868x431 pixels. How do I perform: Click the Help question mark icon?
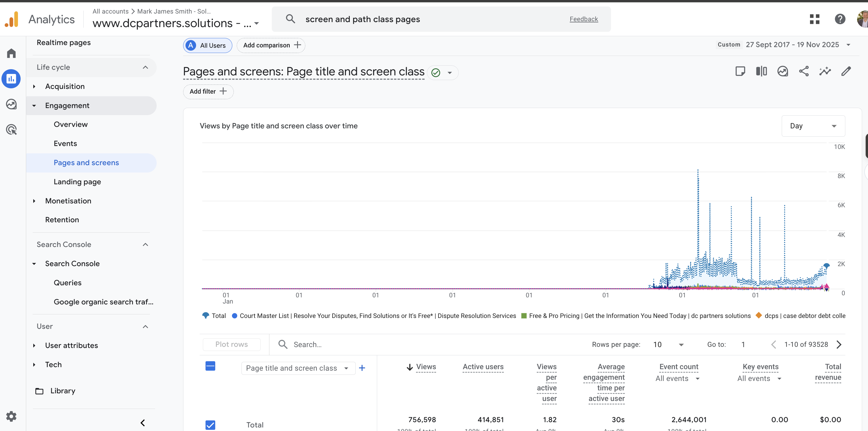tap(840, 19)
